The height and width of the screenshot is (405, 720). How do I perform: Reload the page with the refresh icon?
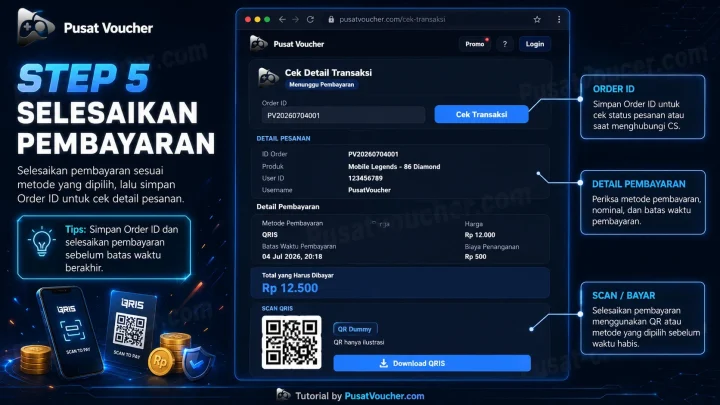point(310,19)
